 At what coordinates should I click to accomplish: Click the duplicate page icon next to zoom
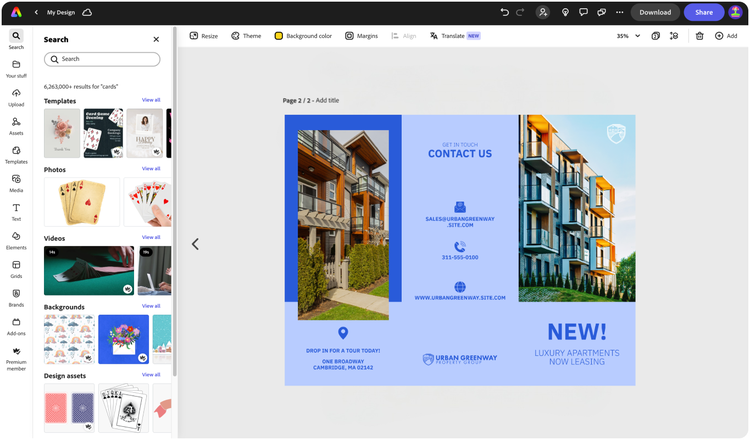click(x=656, y=36)
